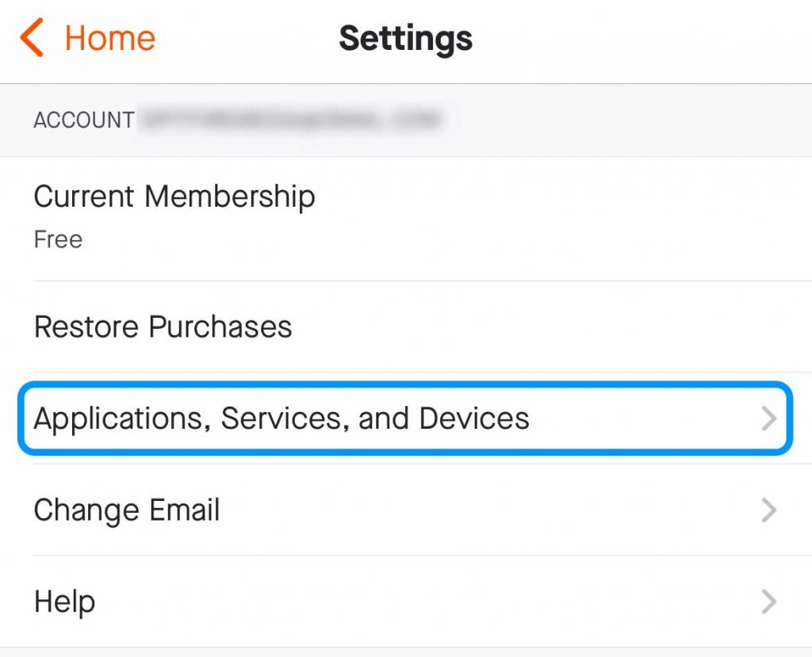Go back via the Home link
812x657 pixels.
(109, 38)
